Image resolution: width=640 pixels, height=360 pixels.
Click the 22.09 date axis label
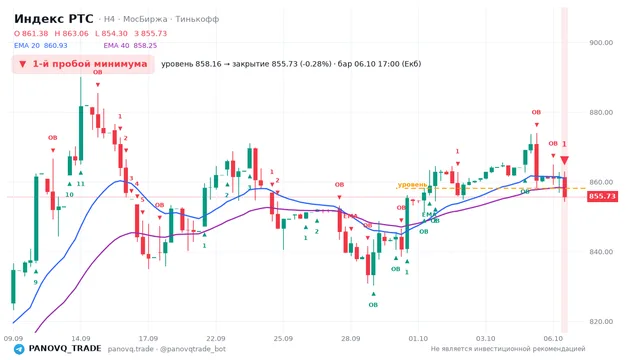pyautogui.click(x=216, y=338)
